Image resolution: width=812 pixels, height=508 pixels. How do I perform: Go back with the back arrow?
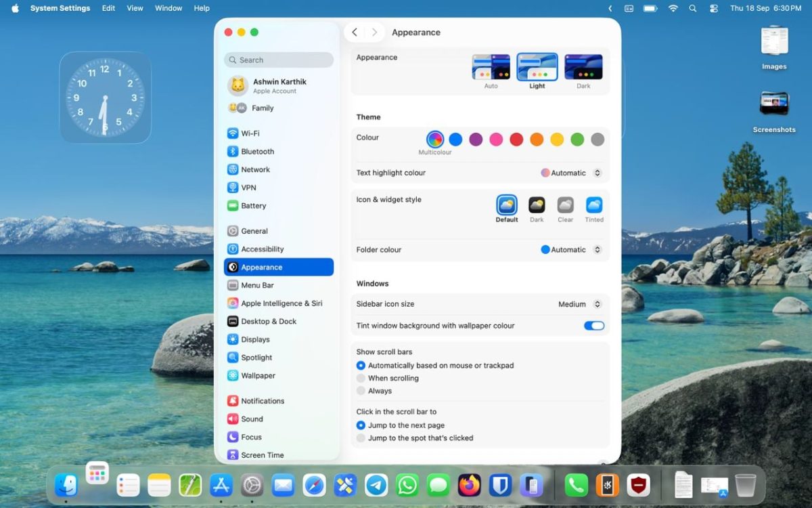(355, 33)
